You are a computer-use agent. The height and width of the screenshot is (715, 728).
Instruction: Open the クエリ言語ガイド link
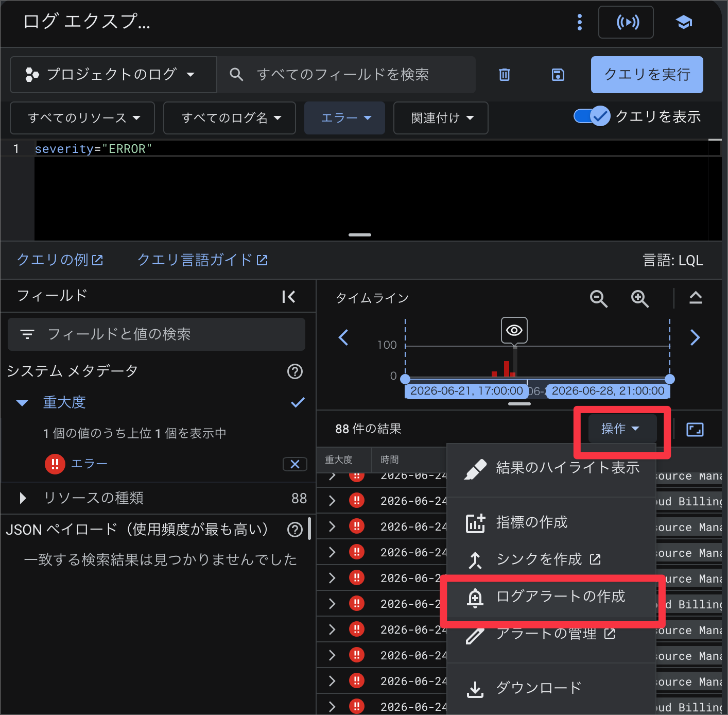(202, 260)
